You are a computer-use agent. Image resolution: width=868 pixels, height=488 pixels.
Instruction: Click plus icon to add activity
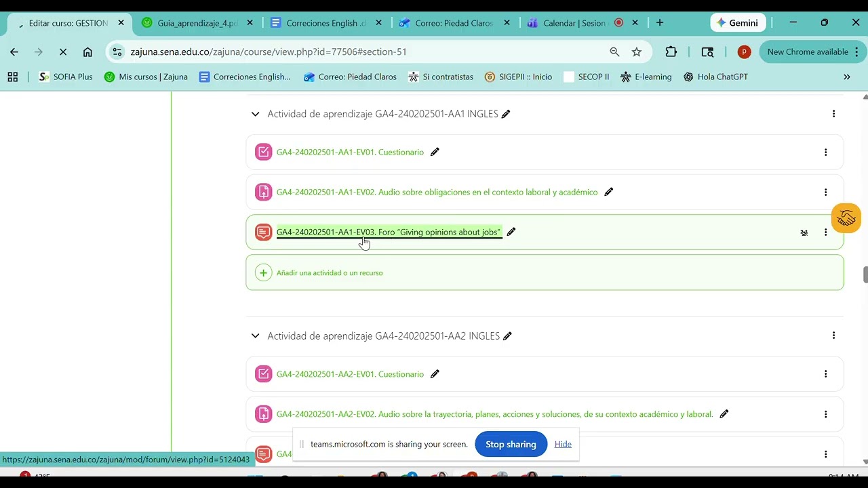[x=263, y=272]
